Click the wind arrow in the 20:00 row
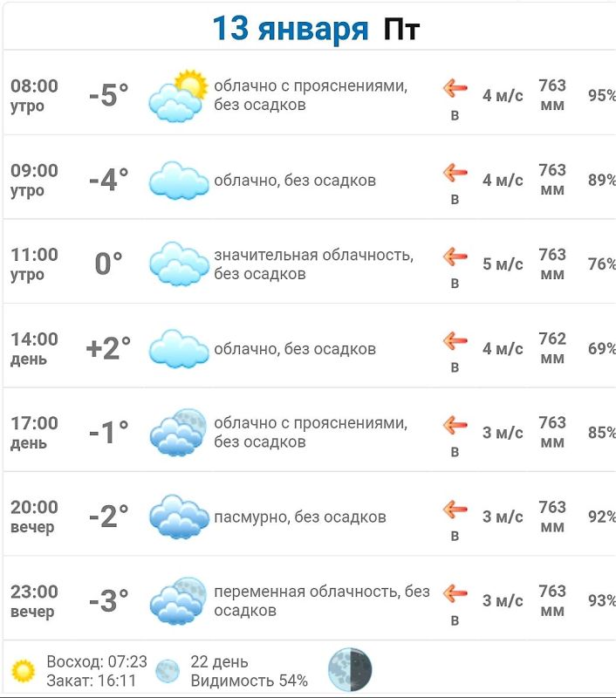Viewport: 616px width, 698px height. (455, 509)
